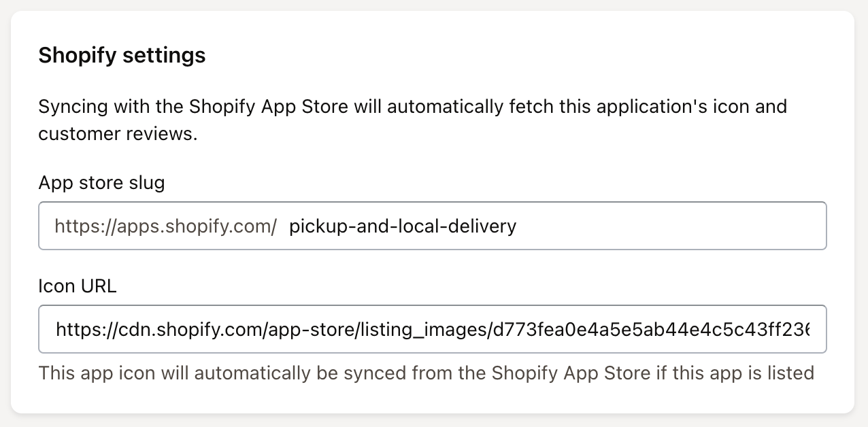Viewport: 868px width, 427px height.
Task: Click the empty right side of the slug field
Action: (x=680, y=226)
